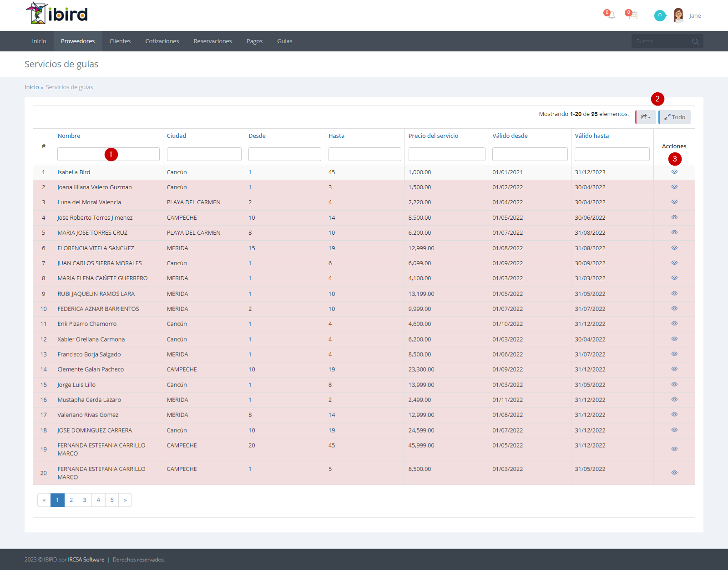Viewport: 728px width, 570px height.
Task: Click the teal counter badge icon
Action: point(660,15)
